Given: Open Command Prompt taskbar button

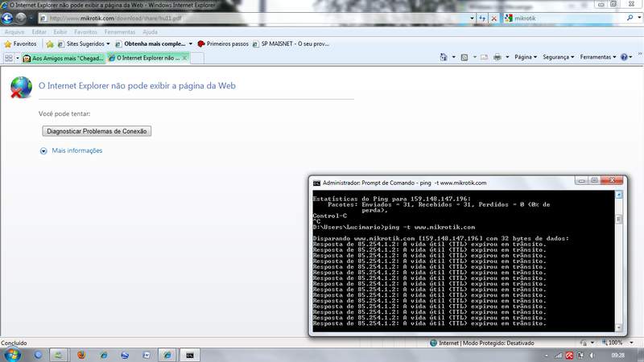Looking at the screenshot, I should pos(190,355).
